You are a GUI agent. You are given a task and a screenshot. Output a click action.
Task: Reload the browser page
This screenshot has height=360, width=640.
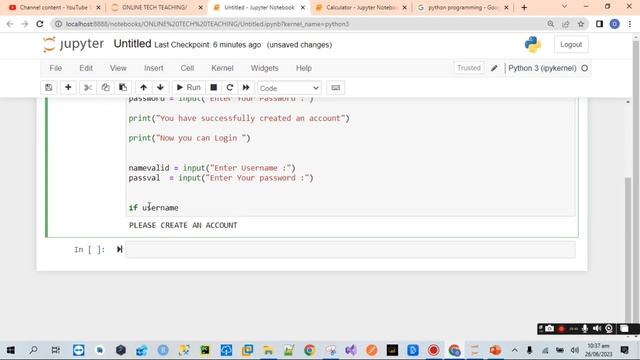(x=40, y=24)
